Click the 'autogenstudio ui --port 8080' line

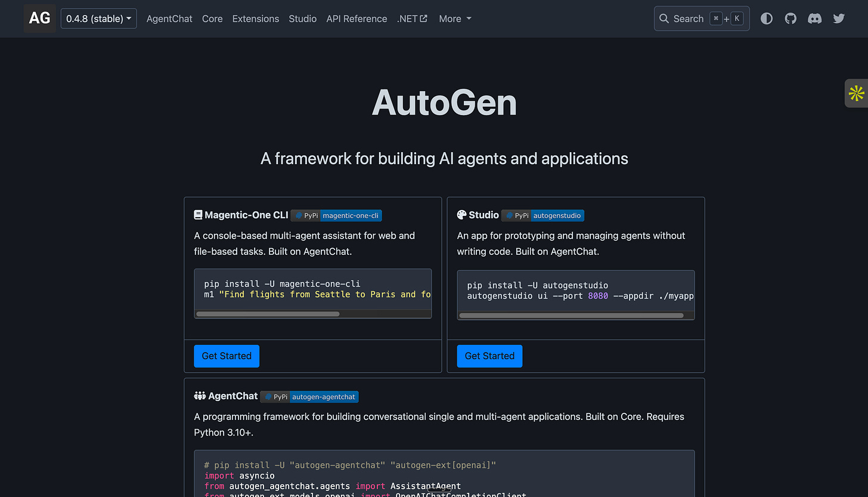tap(581, 296)
